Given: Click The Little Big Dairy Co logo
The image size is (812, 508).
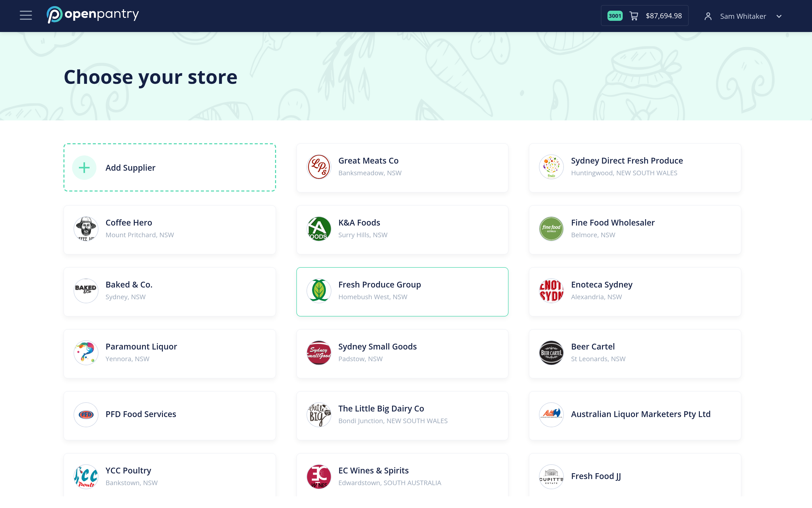Looking at the screenshot, I should coord(319,415).
